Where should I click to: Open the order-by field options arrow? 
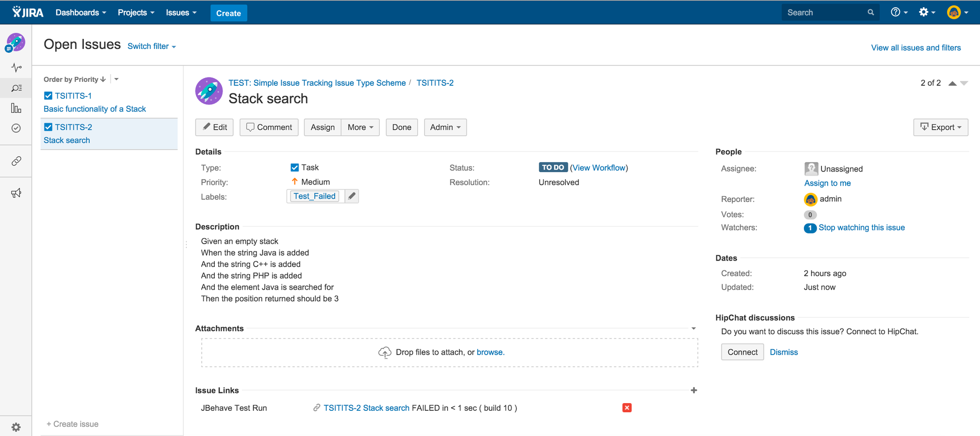coord(116,79)
